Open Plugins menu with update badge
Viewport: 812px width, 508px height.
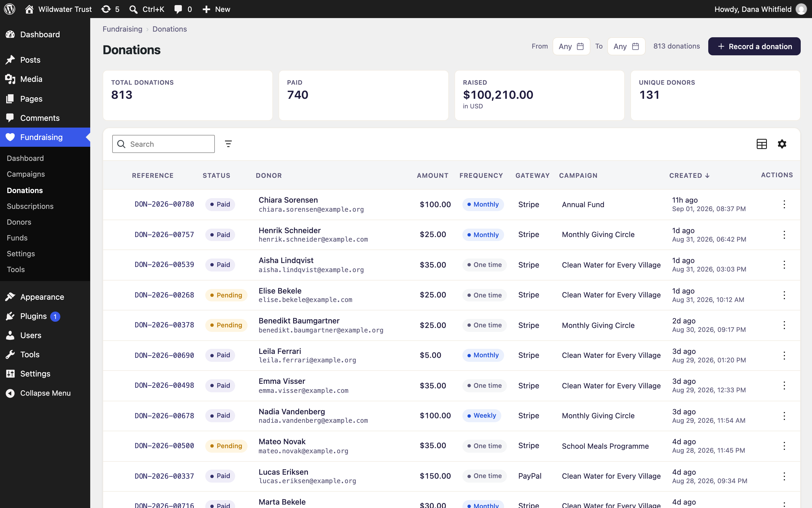[45, 316]
